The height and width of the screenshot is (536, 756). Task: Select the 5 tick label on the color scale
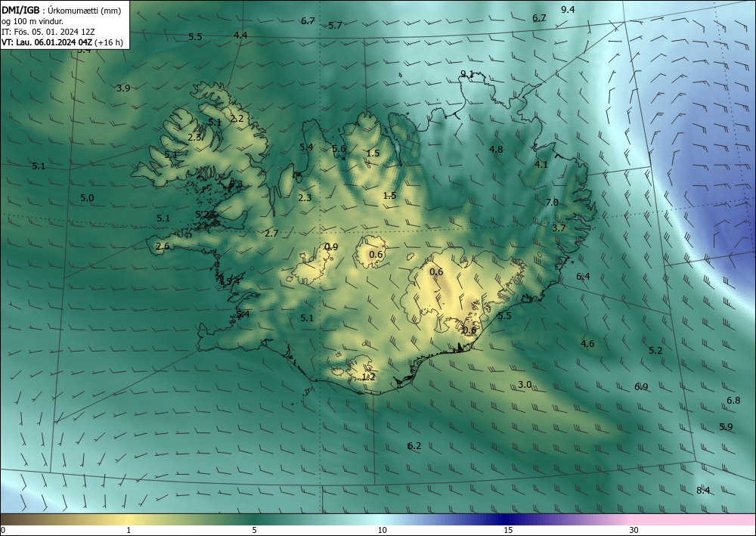click(254, 531)
